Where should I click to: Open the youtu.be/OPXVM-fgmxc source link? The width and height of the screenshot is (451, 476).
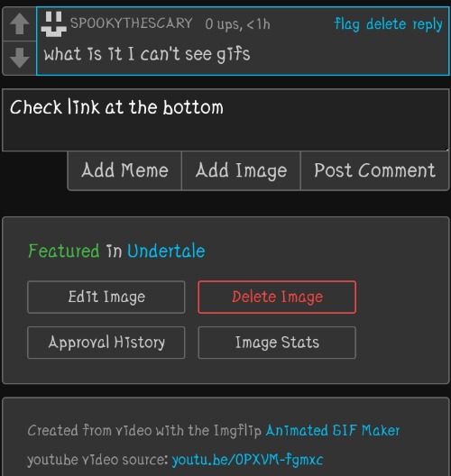[247, 460]
